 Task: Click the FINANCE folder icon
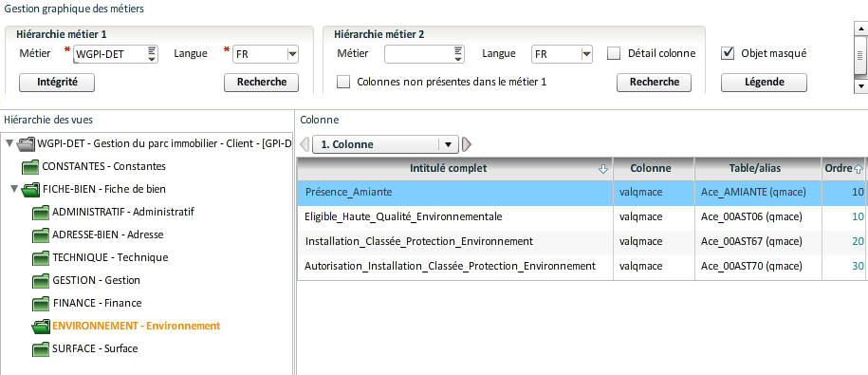(x=41, y=304)
